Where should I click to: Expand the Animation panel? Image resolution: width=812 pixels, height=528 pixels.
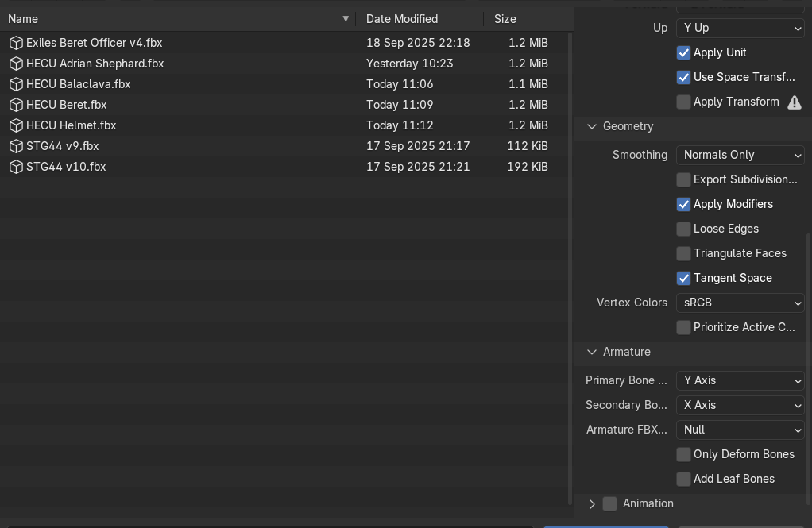591,503
